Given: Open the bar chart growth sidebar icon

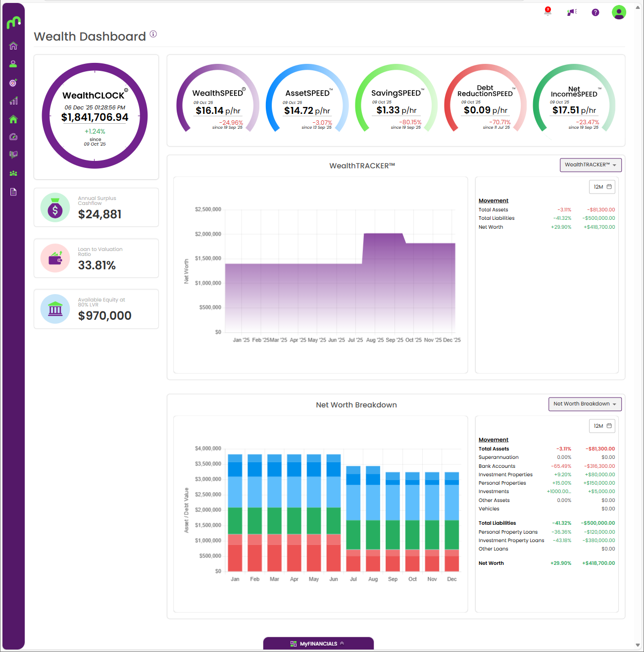Looking at the screenshot, I should coord(13,101).
